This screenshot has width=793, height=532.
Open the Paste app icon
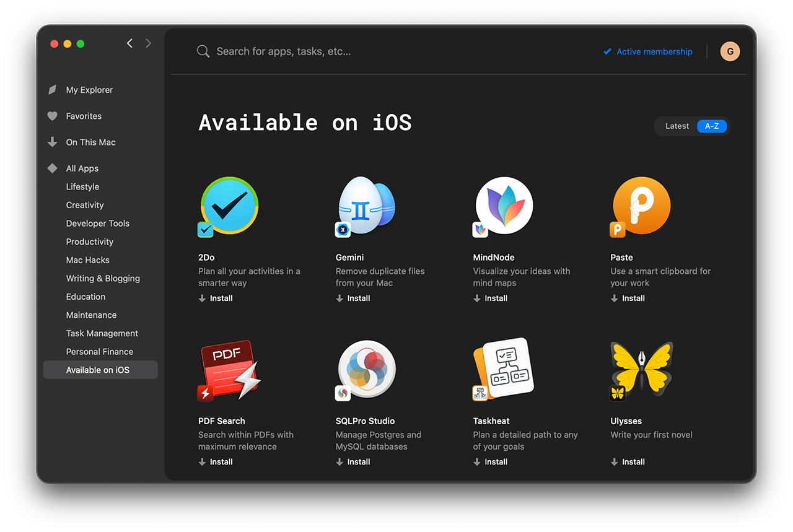[x=642, y=206]
